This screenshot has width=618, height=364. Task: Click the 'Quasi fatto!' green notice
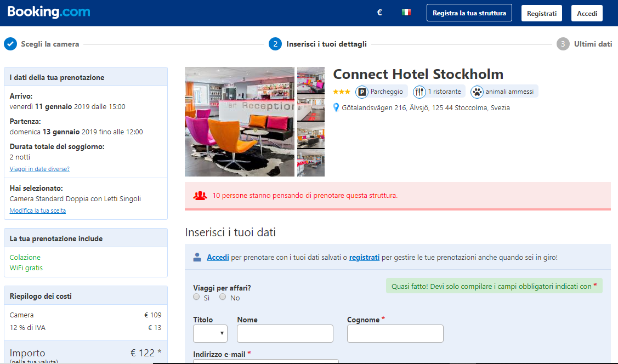(494, 286)
